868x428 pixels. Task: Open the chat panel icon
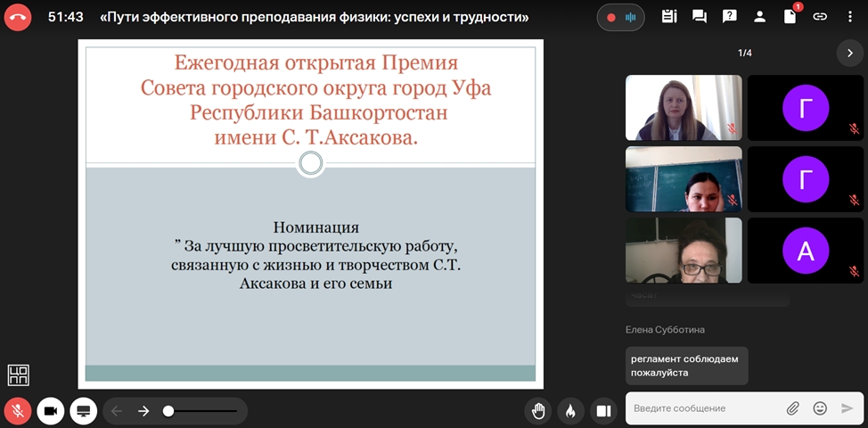(700, 17)
